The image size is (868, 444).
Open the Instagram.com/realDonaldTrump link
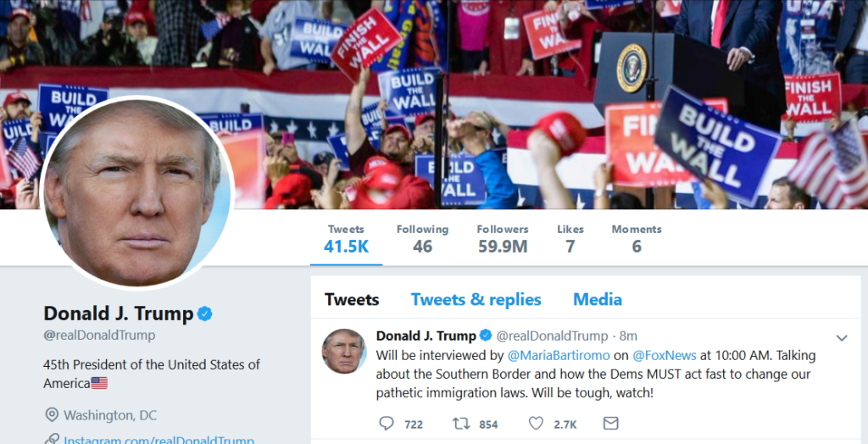pyautogui.click(x=159, y=440)
